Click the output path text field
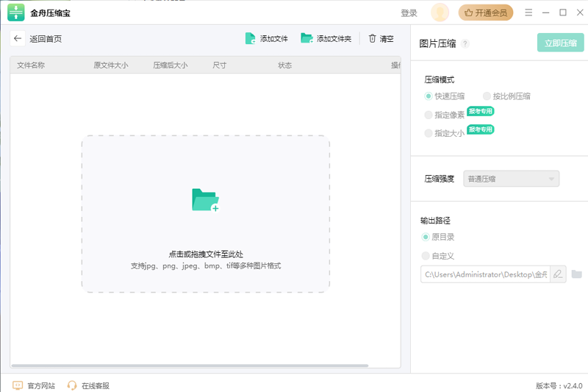The width and height of the screenshot is (588, 392). pos(486,274)
